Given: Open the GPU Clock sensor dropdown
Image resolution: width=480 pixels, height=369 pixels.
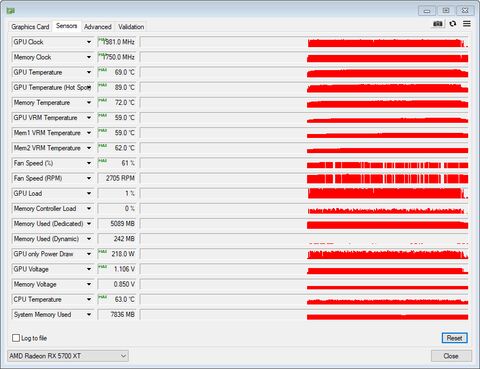Looking at the screenshot, I should [x=89, y=42].
